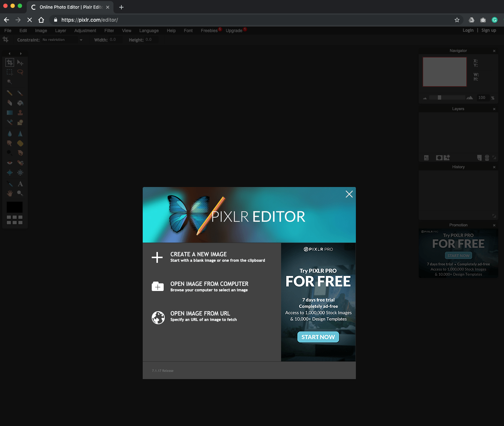Activate the Type text tool

[x=20, y=184]
